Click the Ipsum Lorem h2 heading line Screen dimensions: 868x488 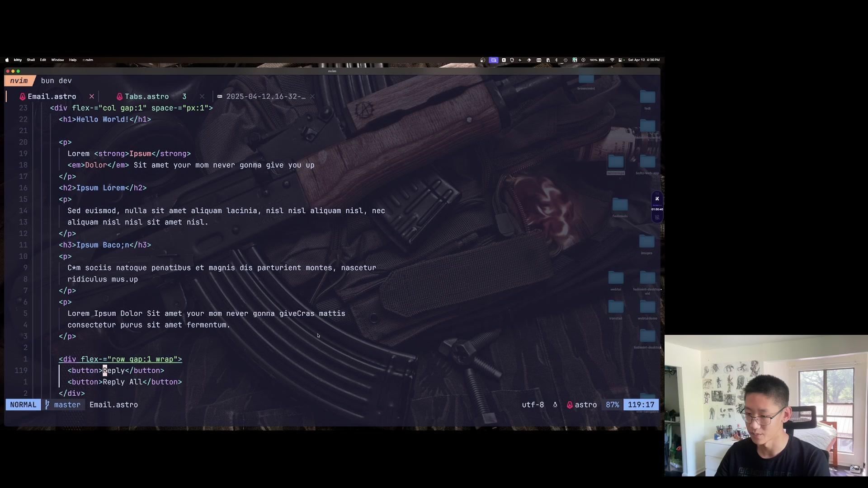click(103, 188)
